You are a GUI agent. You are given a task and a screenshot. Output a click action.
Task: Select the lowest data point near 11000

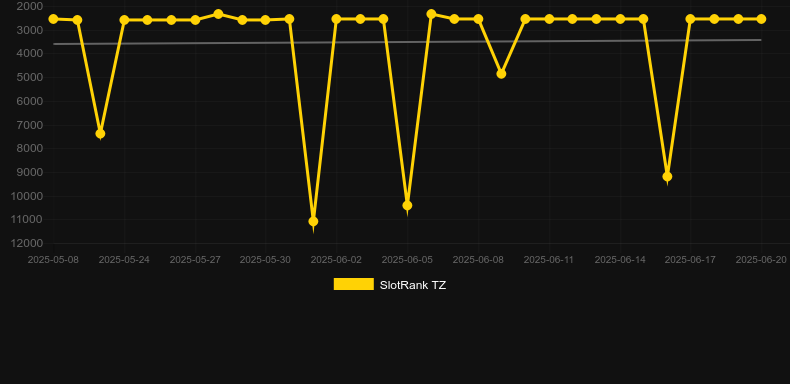[313, 221]
